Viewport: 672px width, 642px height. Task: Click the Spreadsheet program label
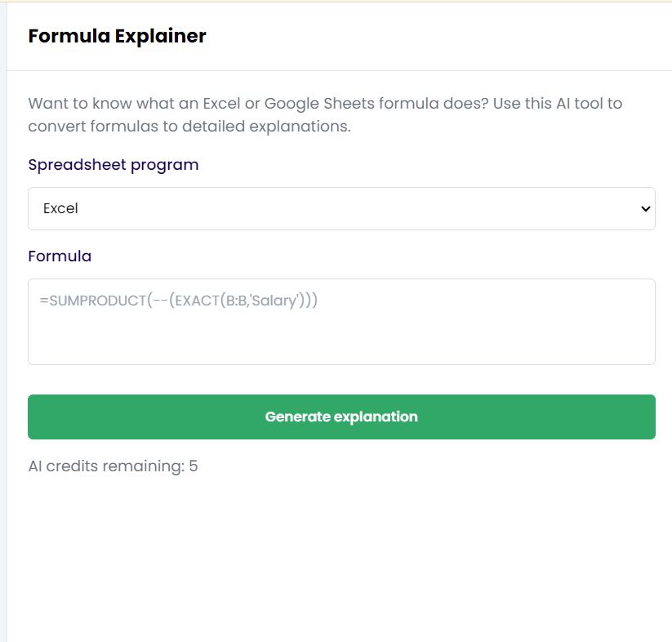pos(113,164)
